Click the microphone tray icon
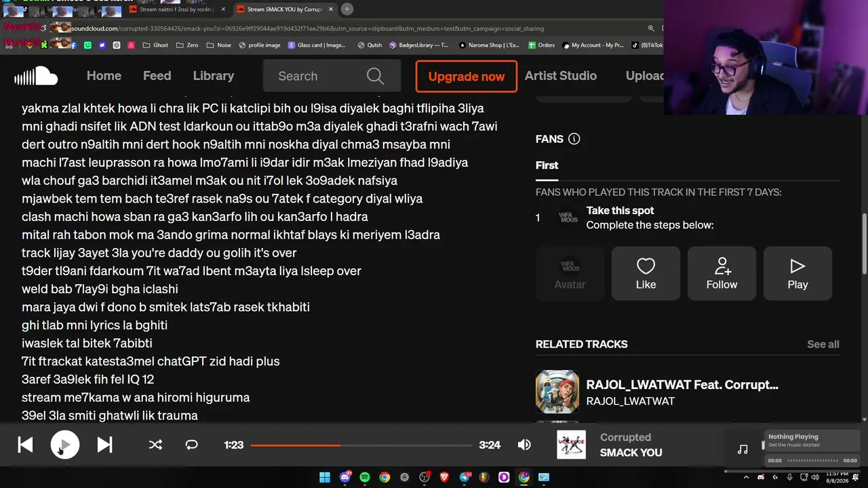The image size is (868, 488). [x=789, y=477]
